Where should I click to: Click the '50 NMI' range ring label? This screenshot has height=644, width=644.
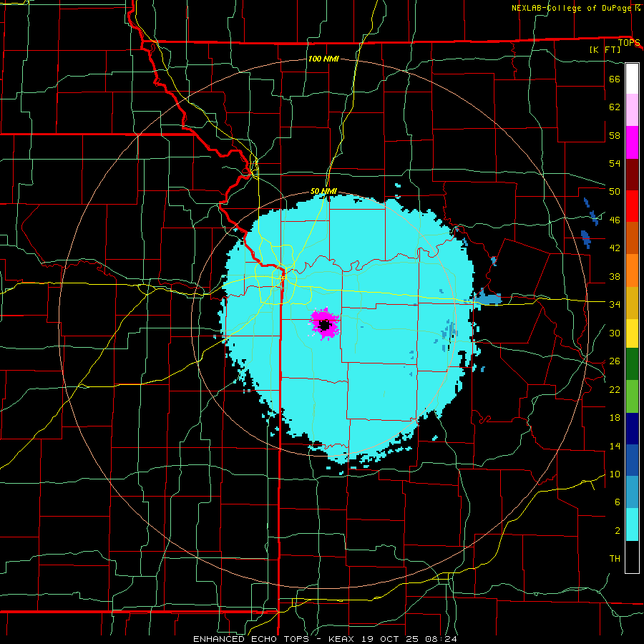pyautogui.click(x=323, y=191)
